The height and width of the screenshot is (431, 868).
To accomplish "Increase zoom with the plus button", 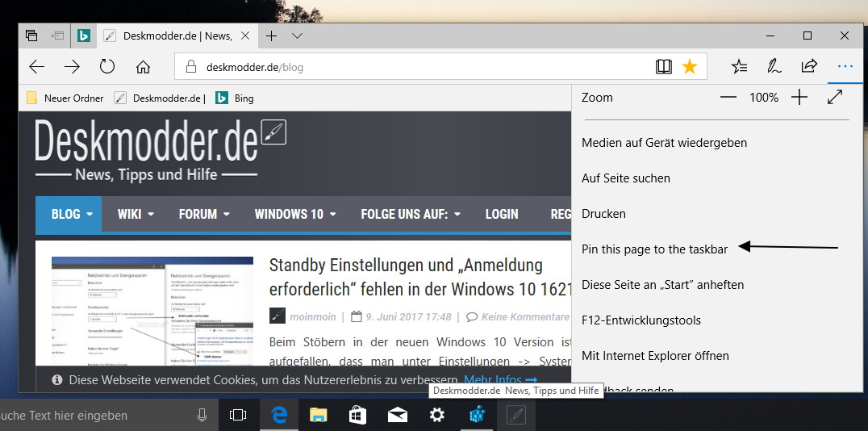I will (x=799, y=98).
